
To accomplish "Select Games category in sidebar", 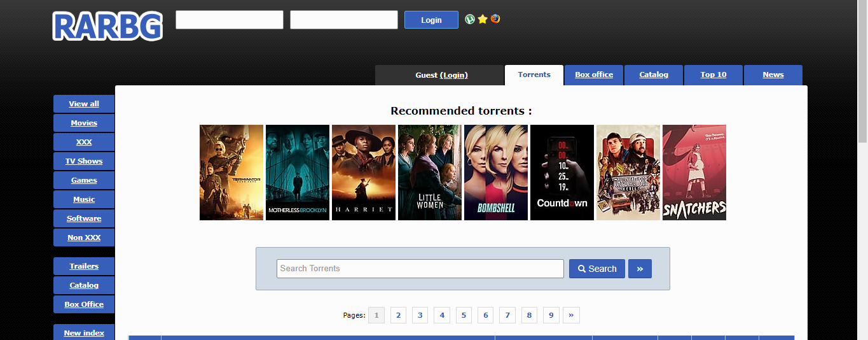I will click(84, 180).
